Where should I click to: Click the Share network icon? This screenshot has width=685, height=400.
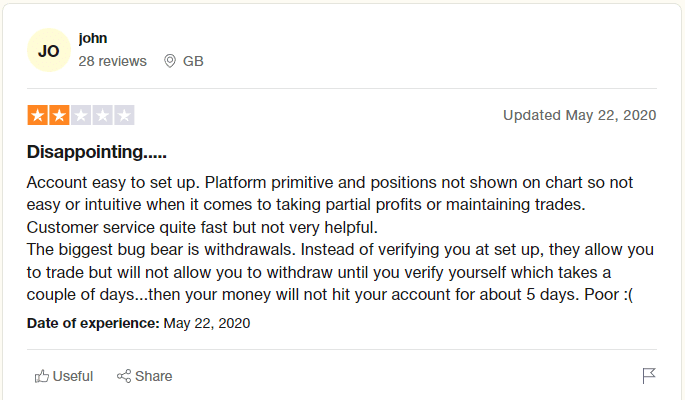point(125,377)
